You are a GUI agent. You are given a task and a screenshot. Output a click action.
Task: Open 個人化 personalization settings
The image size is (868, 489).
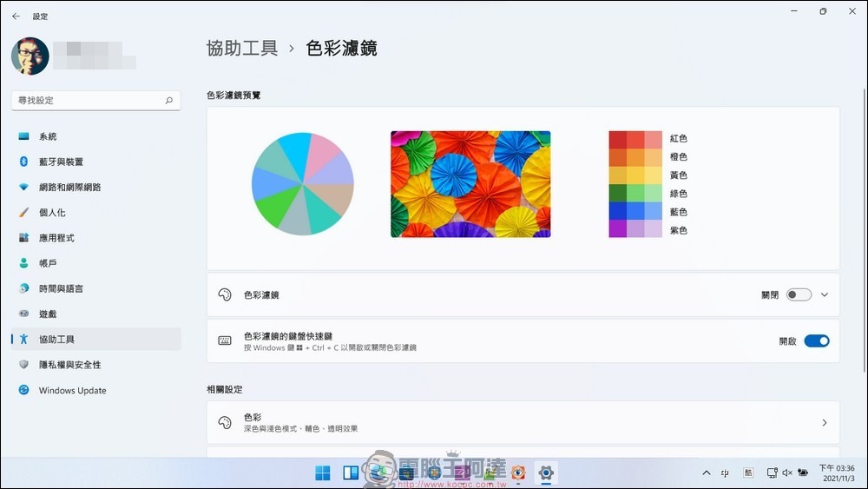click(52, 213)
